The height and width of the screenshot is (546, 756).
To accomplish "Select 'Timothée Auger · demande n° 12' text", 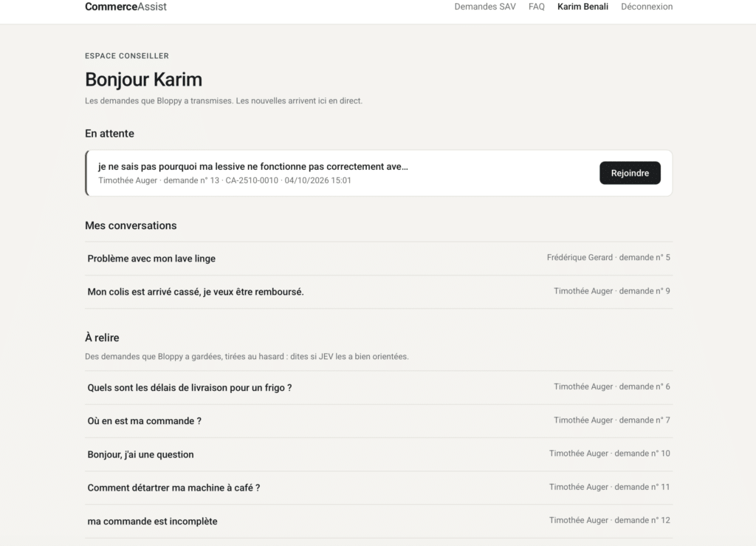I will pyautogui.click(x=609, y=520).
